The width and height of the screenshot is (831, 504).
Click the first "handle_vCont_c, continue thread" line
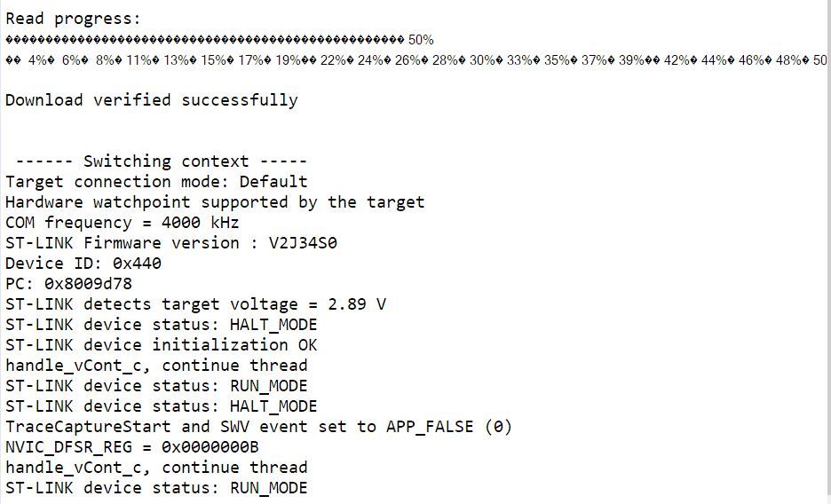156,366
